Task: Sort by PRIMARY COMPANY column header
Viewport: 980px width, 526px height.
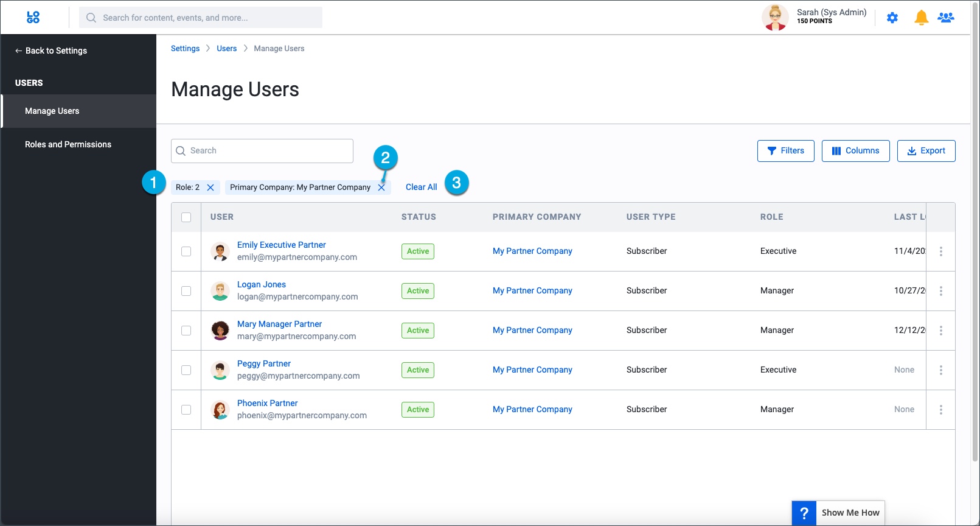Action: pos(537,217)
